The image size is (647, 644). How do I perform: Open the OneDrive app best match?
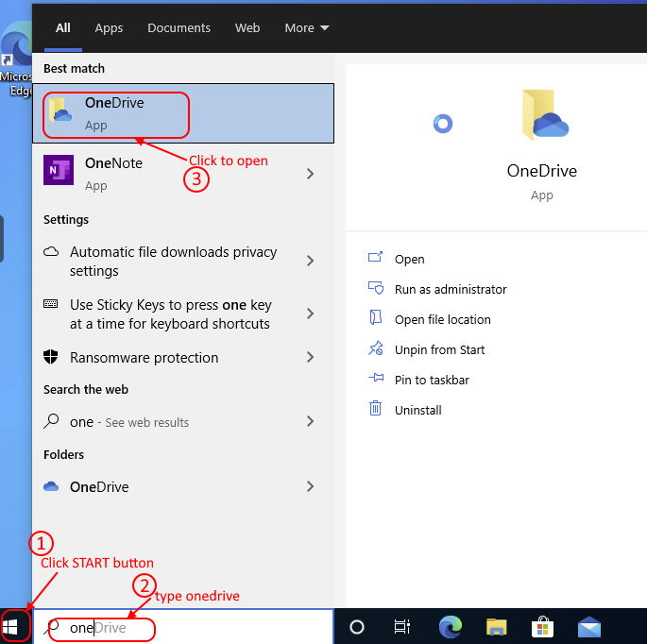[183, 113]
